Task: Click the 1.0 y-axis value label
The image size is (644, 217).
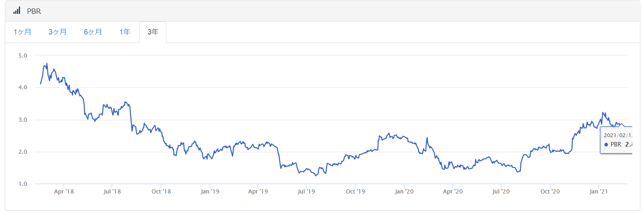Action: [x=23, y=184]
